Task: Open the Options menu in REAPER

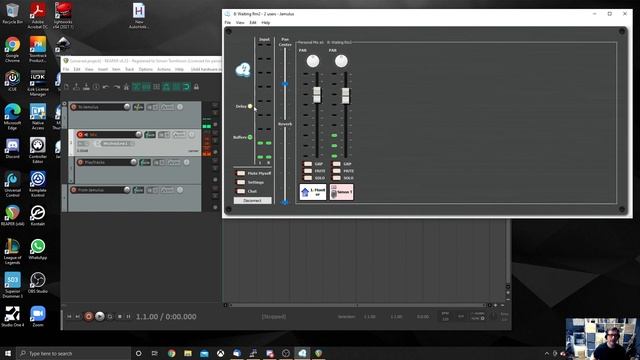Action: pos(145,69)
